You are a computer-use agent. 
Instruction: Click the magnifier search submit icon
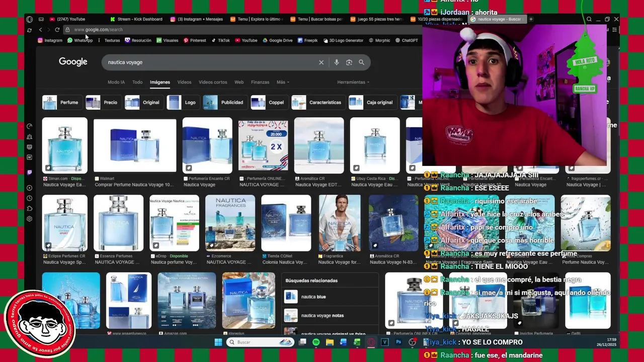tap(361, 62)
